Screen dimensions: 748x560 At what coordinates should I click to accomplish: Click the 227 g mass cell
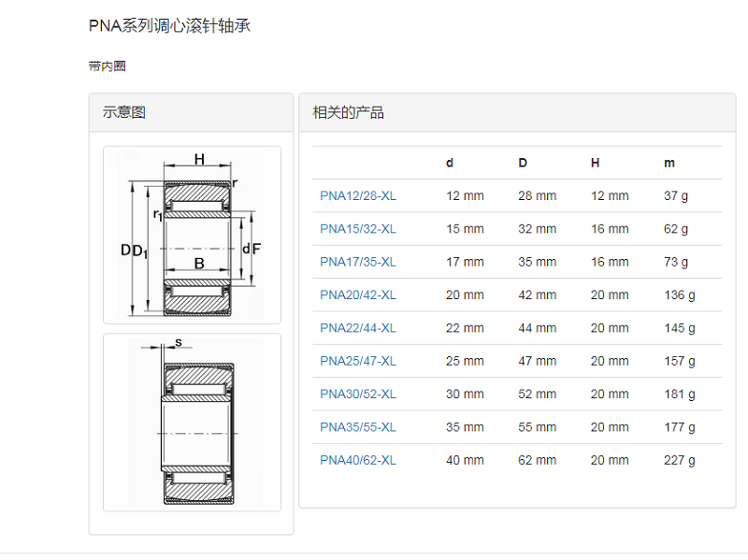tap(679, 460)
